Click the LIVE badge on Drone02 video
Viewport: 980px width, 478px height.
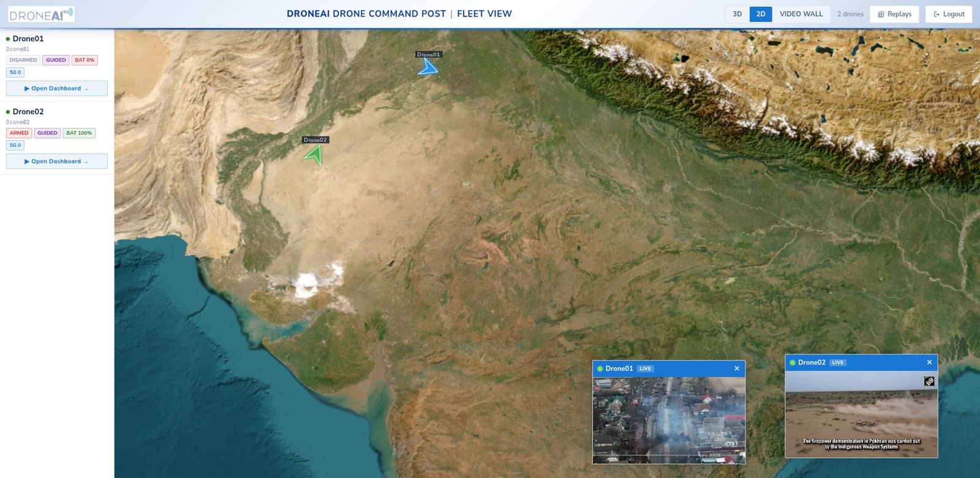pos(838,362)
